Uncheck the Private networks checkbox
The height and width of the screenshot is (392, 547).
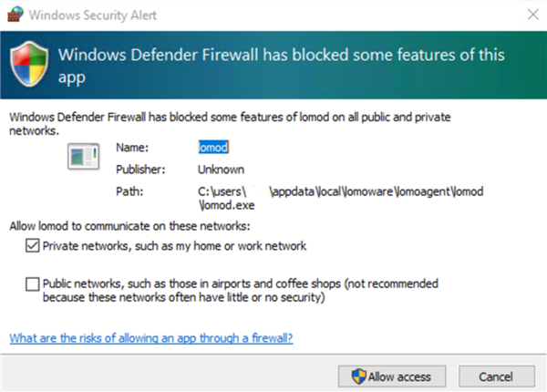[x=33, y=246]
